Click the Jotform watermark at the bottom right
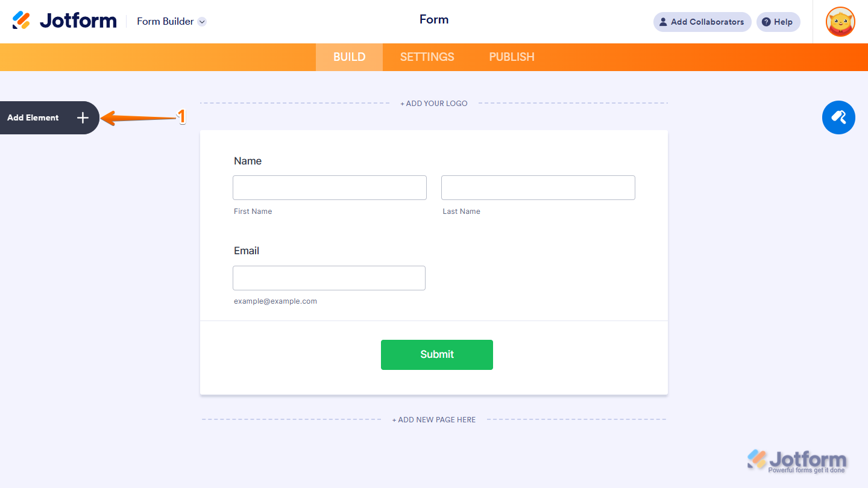 pyautogui.click(x=799, y=459)
